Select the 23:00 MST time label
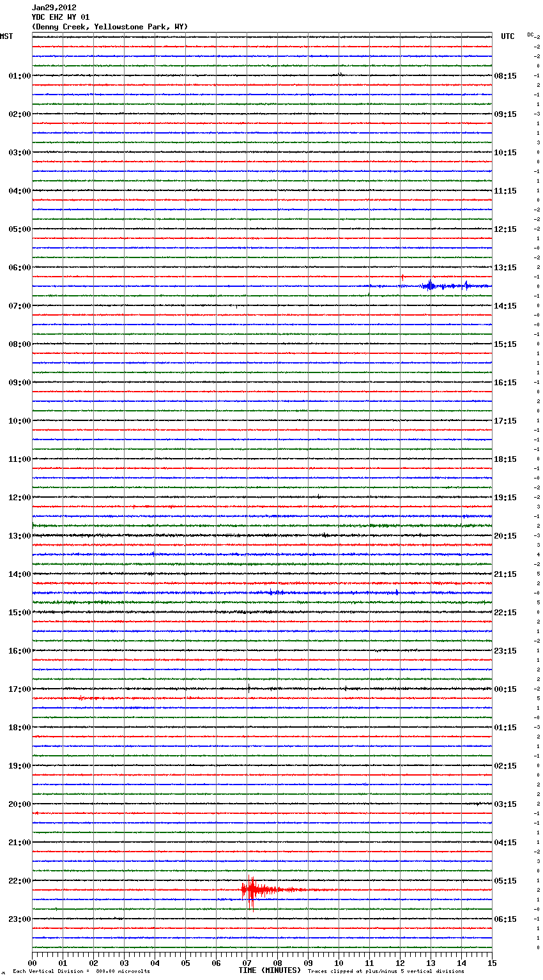Viewport: 543px width, 980px height. [20, 919]
